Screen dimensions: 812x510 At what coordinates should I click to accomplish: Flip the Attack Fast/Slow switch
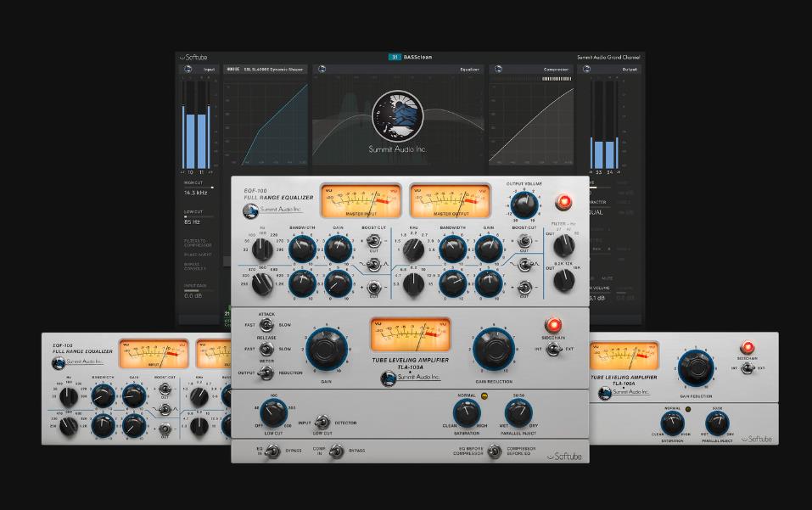[x=267, y=325]
